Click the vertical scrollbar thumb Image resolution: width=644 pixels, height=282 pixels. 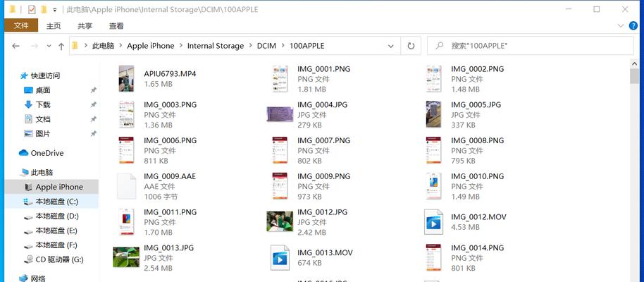pos(635,76)
